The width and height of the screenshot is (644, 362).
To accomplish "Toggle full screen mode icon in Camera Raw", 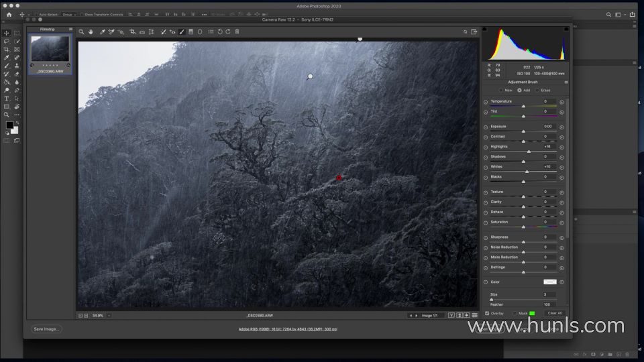I will 474,32.
